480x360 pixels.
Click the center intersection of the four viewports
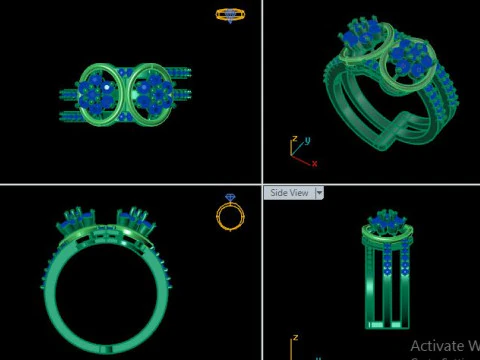pyautogui.click(x=262, y=184)
